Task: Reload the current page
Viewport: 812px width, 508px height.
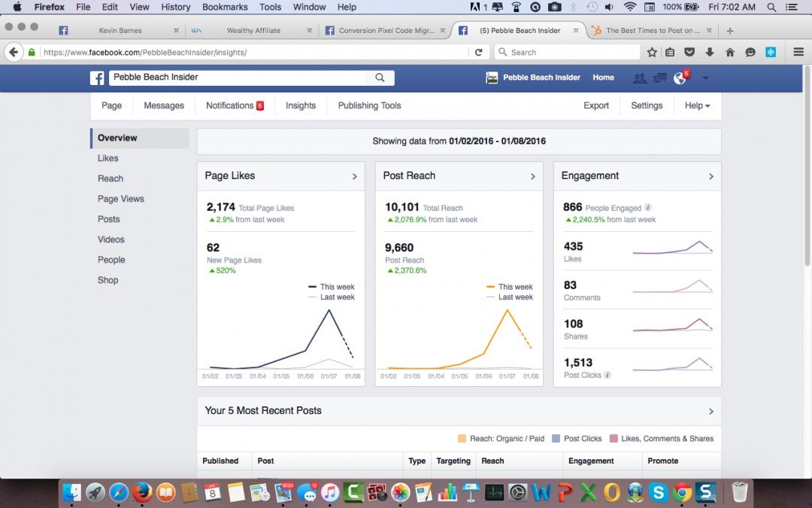Action: pyautogui.click(x=478, y=53)
